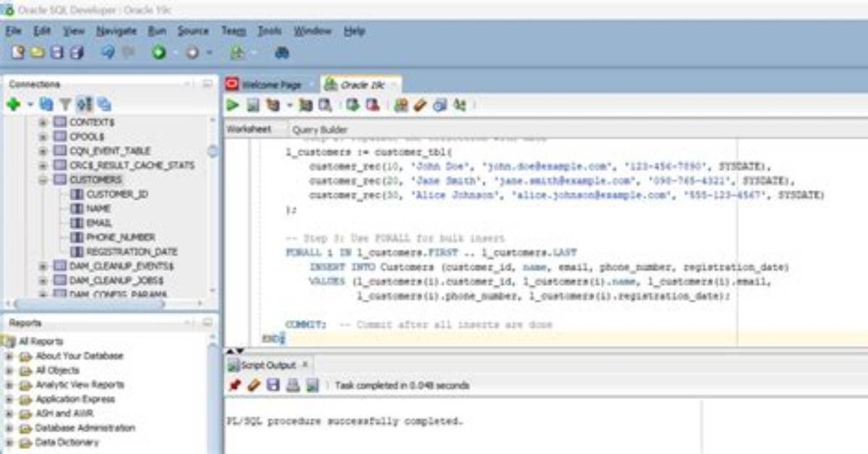Expand the CPOOL$ table node
Viewport: 868px width, 454px height.
click(x=43, y=136)
